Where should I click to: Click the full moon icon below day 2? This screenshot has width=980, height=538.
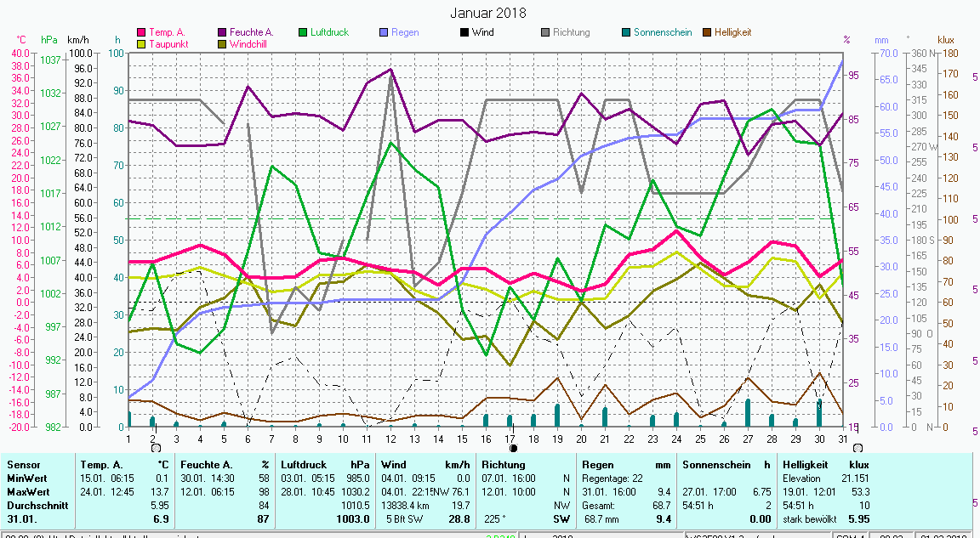click(x=154, y=447)
